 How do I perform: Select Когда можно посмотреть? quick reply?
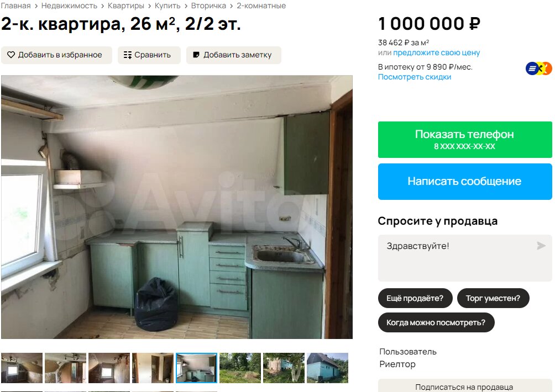(x=436, y=322)
